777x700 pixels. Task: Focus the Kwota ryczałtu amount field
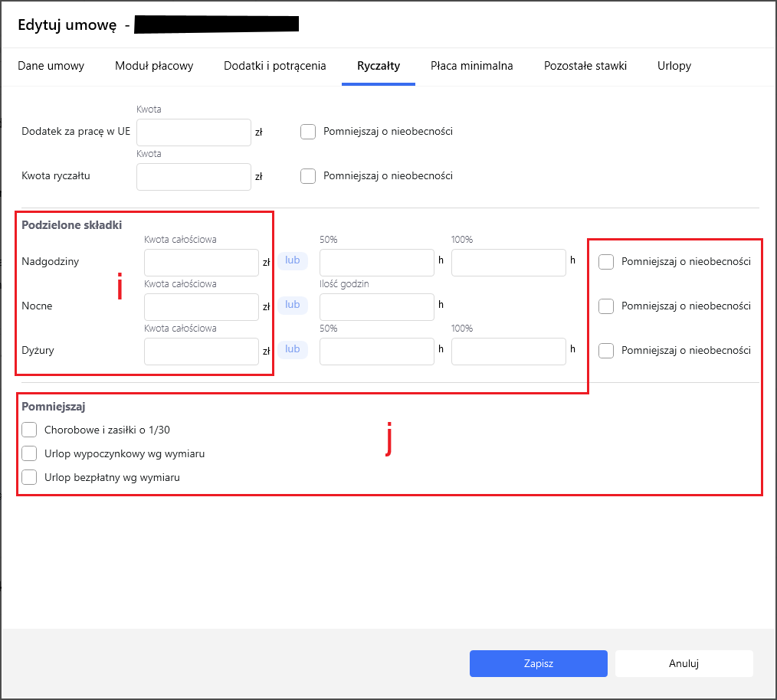coord(193,177)
